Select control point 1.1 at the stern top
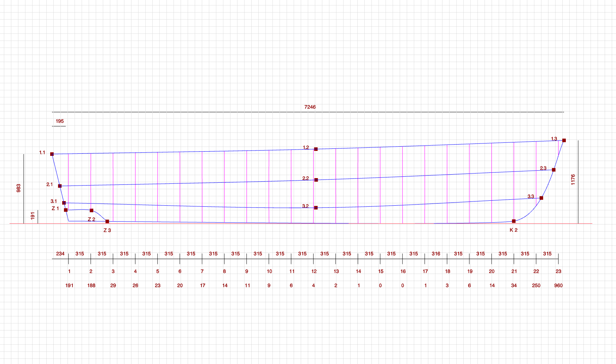 (x=52, y=154)
